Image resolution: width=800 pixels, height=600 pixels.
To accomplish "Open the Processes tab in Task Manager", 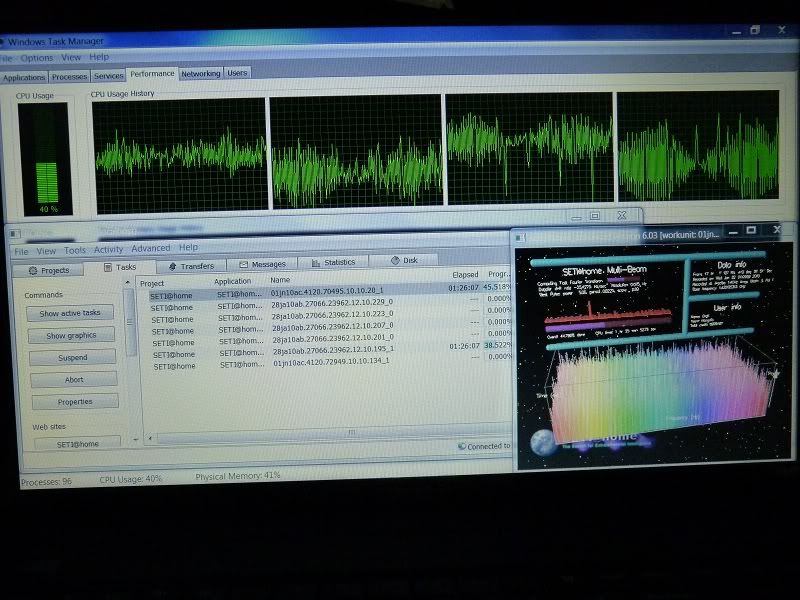I will click(x=70, y=76).
